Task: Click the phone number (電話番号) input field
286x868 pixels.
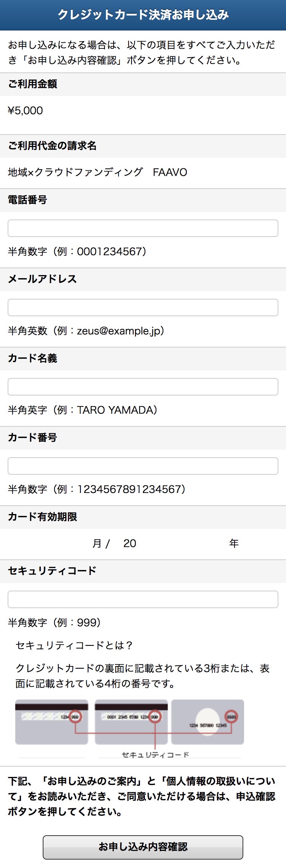Action: pyautogui.click(x=143, y=228)
